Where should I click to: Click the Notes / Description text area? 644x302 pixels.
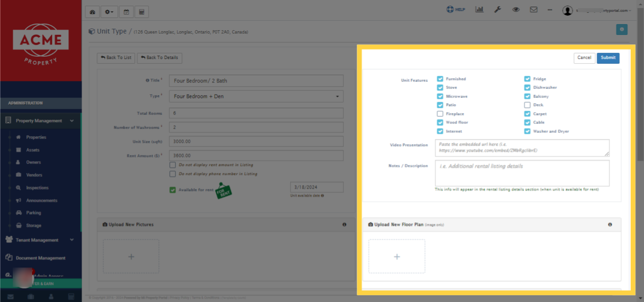point(522,173)
